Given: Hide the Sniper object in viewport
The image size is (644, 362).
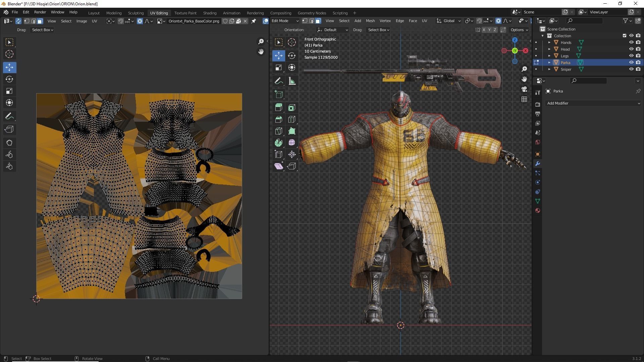Looking at the screenshot, I should [631, 69].
